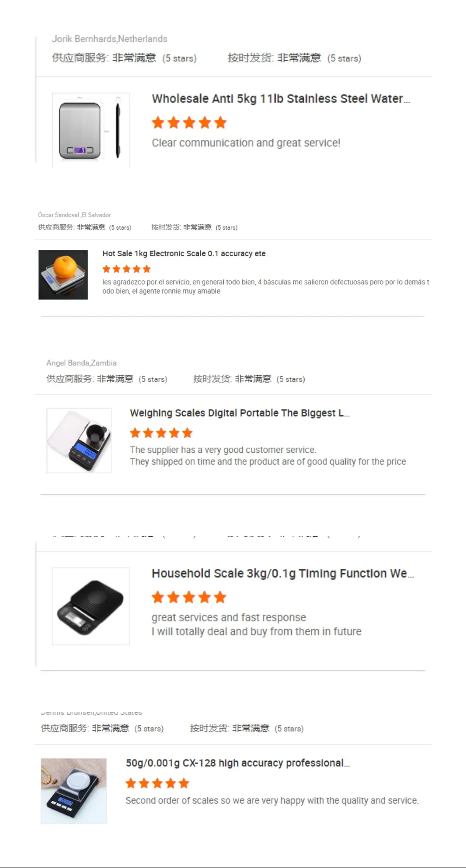
Task: Open the CX-128 precision scale thumbnail
Action: (74, 791)
